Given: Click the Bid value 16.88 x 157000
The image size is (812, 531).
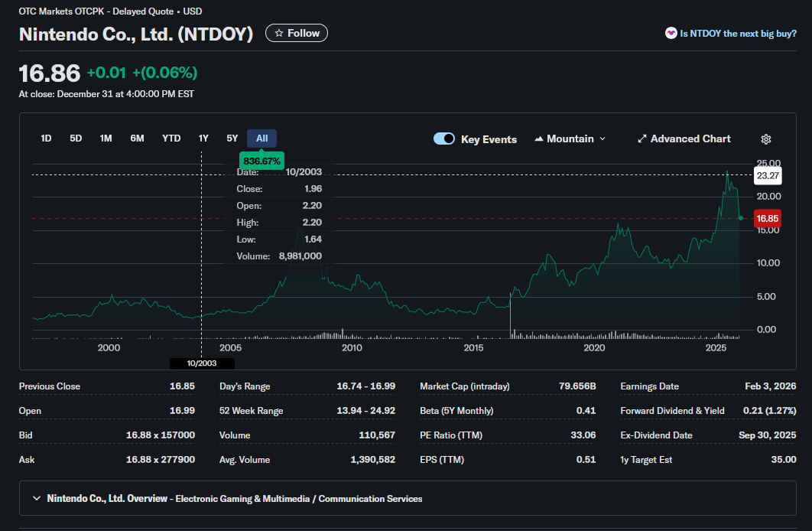Looking at the screenshot, I should click(161, 435).
